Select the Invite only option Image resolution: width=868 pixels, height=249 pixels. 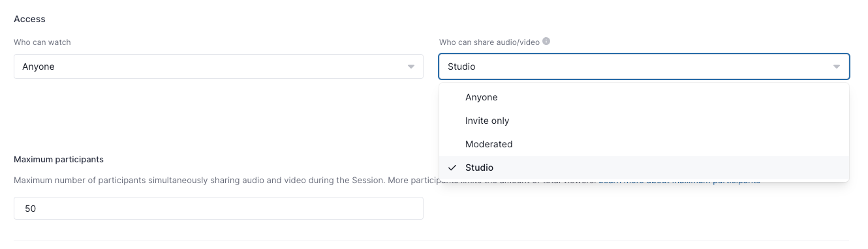[x=644, y=121]
